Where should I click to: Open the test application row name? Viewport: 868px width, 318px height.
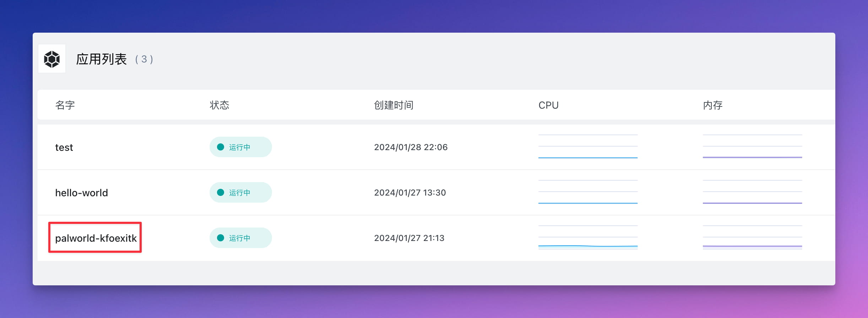[64, 147]
